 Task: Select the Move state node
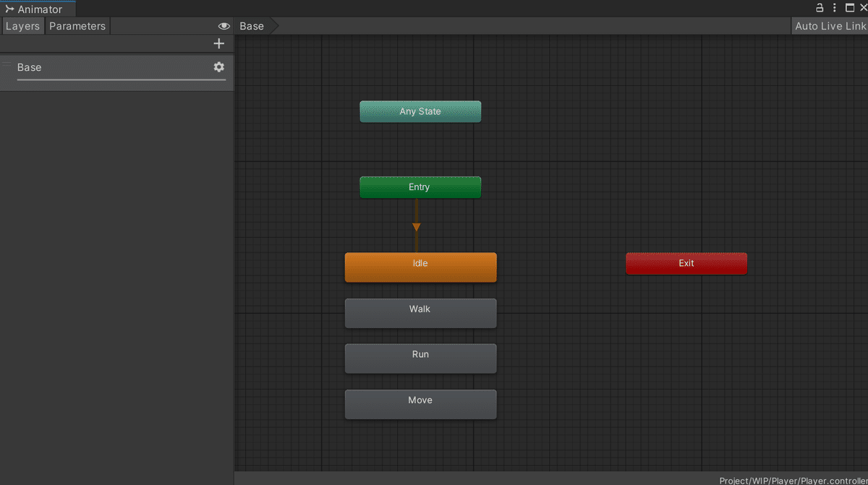[420, 404]
